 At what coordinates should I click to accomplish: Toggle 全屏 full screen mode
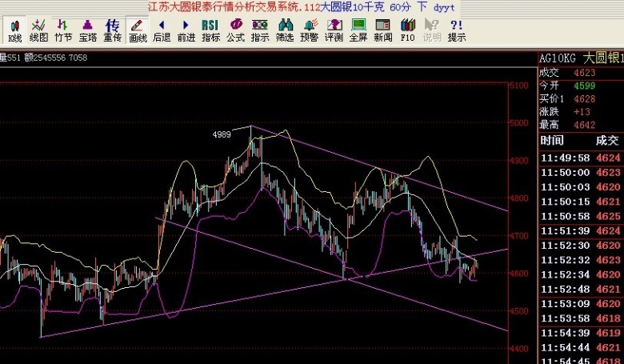click(358, 30)
